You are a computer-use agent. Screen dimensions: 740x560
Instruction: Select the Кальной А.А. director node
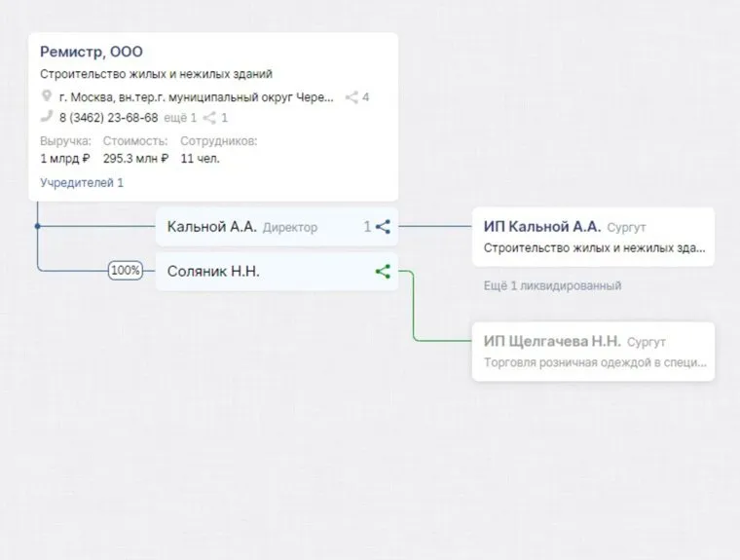pos(211,227)
